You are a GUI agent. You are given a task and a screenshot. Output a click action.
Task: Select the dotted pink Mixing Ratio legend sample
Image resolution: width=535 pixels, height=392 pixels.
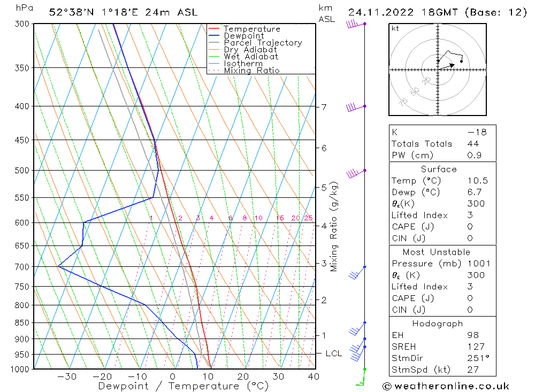pos(214,70)
